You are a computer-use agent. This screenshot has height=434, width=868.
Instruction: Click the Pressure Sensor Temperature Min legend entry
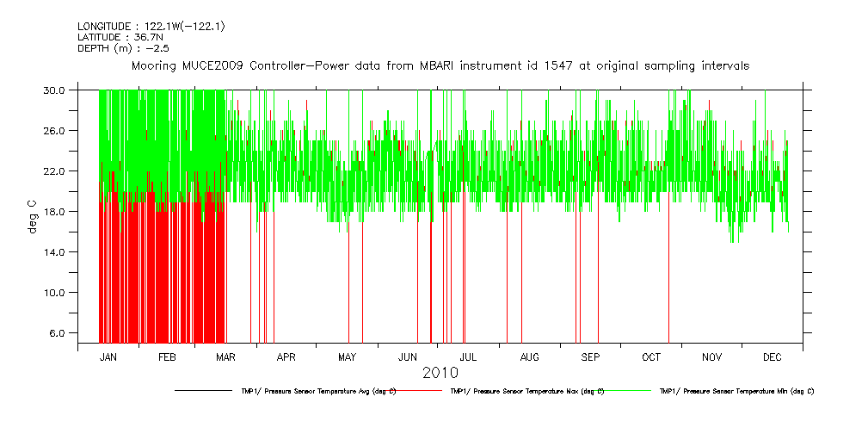[x=736, y=391]
